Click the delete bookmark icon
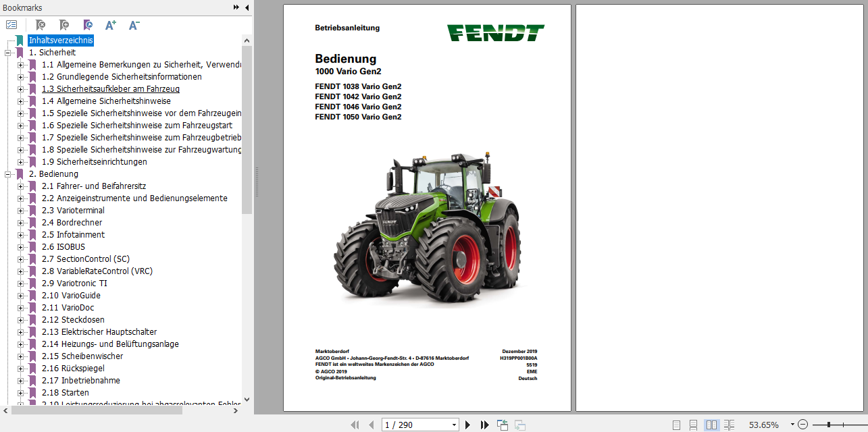 (x=41, y=25)
